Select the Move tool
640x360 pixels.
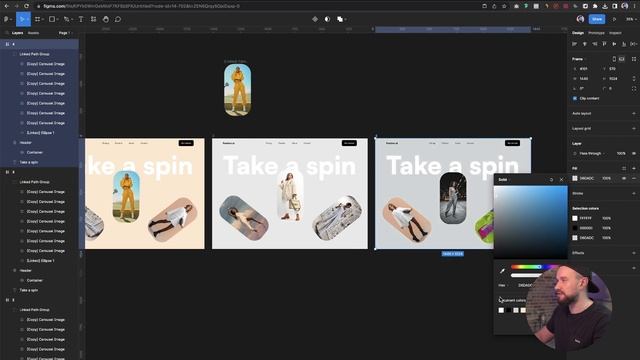pyautogui.click(x=22, y=19)
